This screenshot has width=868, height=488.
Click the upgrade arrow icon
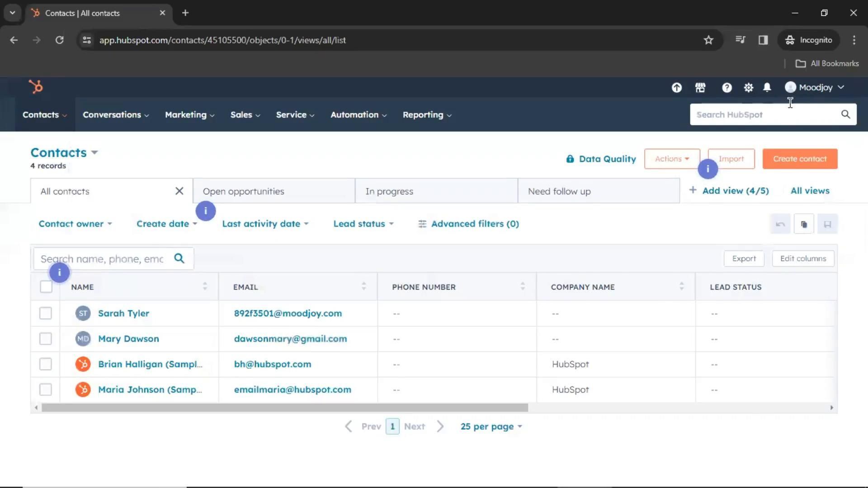676,88
